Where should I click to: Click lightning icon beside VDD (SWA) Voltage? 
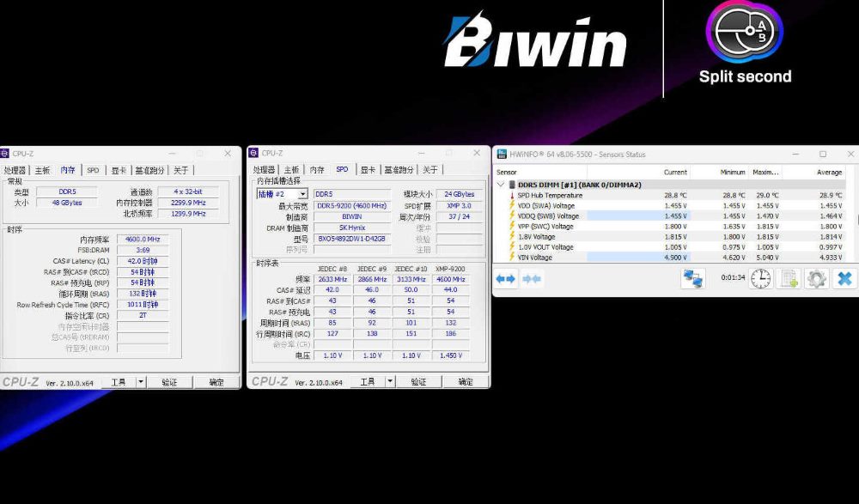[512, 205]
